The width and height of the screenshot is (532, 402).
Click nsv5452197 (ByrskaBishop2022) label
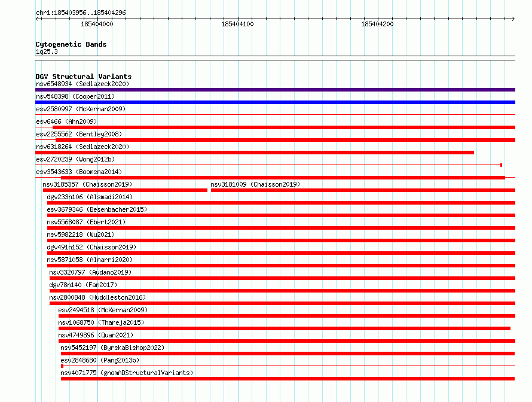[x=112, y=348]
